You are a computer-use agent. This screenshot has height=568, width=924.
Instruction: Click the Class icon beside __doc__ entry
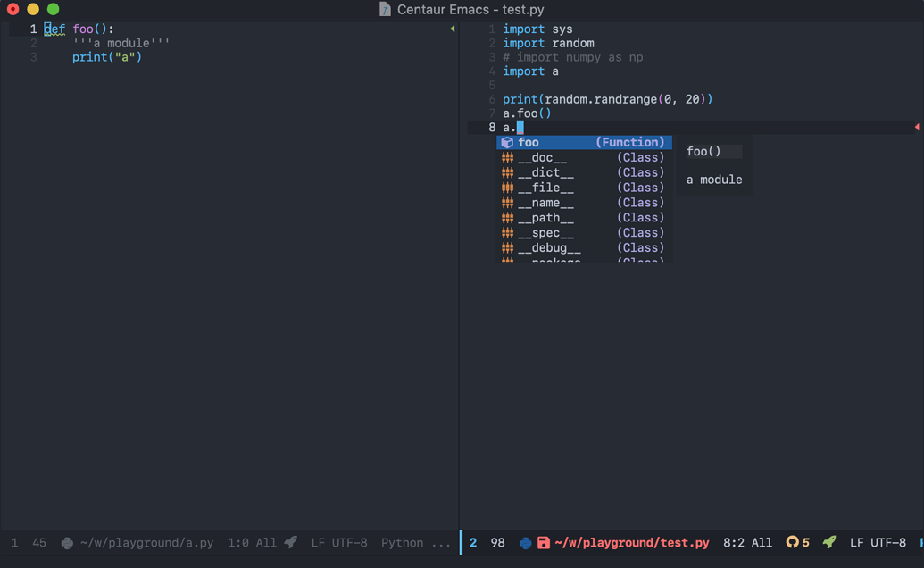coord(506,157)
